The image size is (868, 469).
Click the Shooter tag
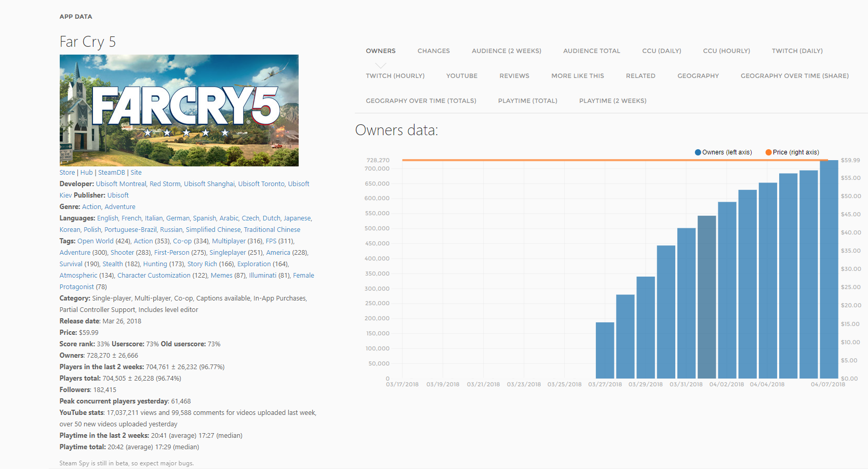click(x=122, y=253)
